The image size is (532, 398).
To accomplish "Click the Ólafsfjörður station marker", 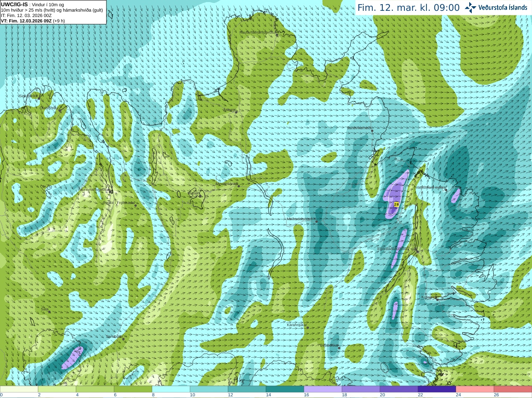I will (x=60, y=111).
